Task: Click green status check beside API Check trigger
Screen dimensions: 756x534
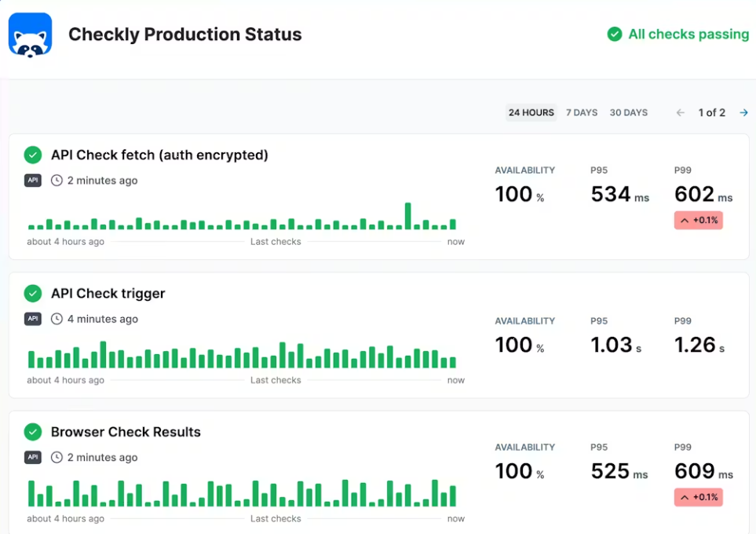Action: click(33, 294)
